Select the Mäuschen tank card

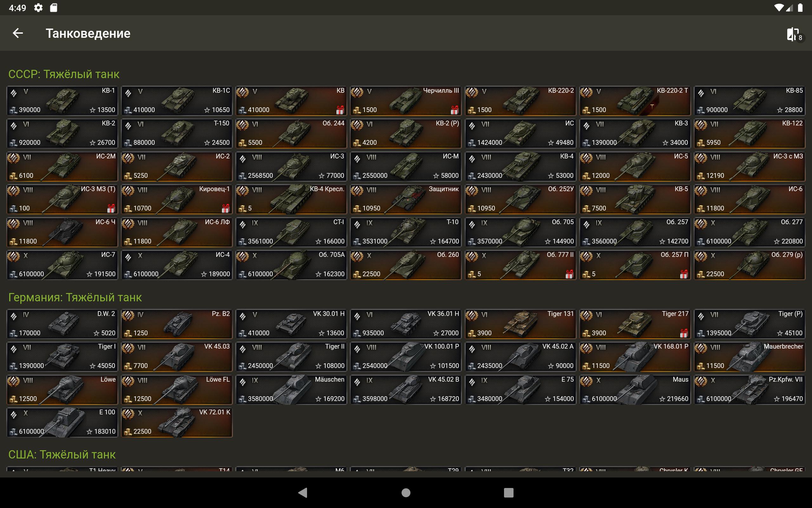click(x=291, y=390)
